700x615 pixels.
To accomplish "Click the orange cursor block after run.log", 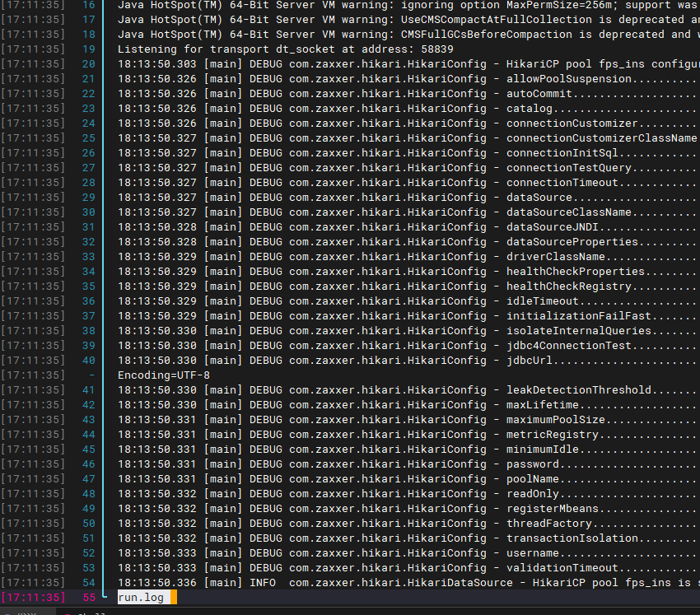I will [x=171, y=597].
